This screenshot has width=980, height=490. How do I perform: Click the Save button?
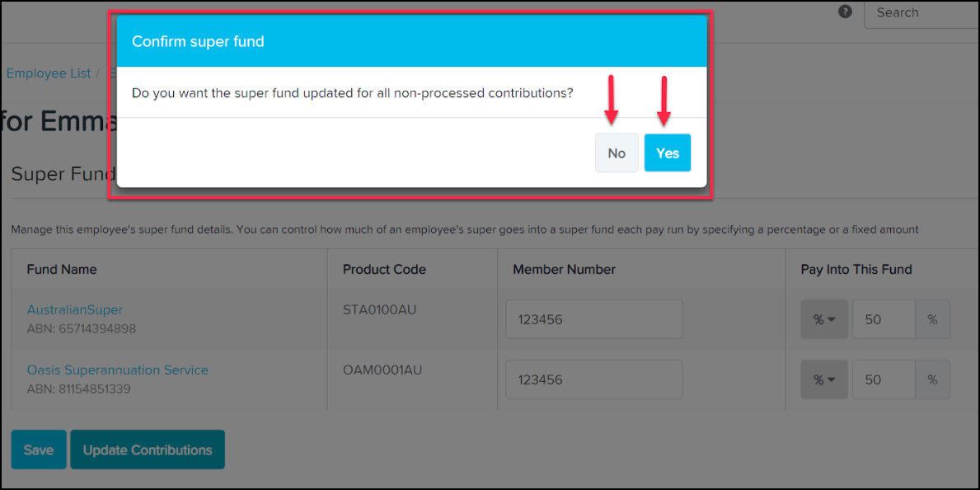[39, 450]
